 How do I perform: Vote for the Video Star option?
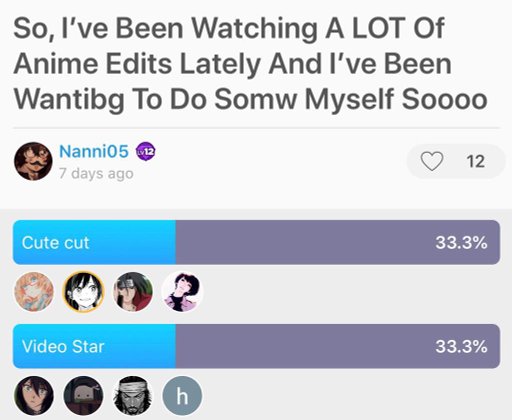[x=256, y=346]
